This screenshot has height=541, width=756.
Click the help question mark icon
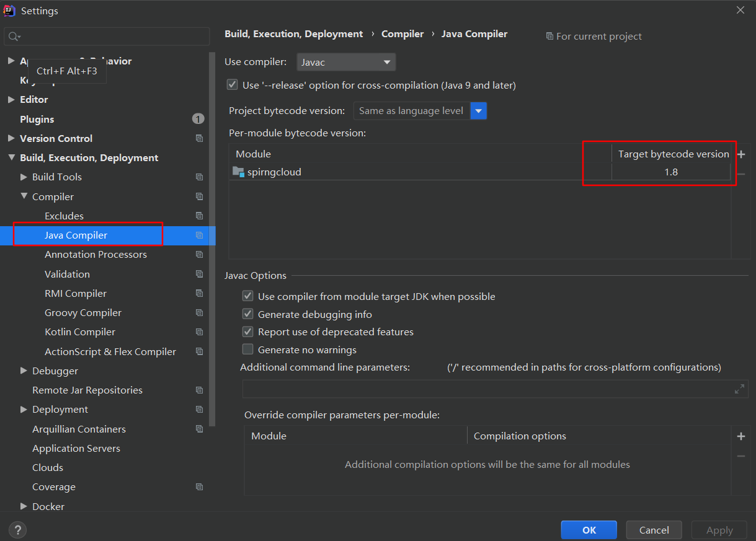click(x=18, y=530)
